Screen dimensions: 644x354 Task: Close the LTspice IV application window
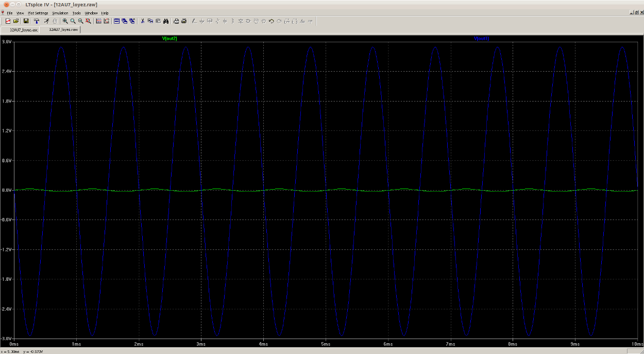point(6,4)
